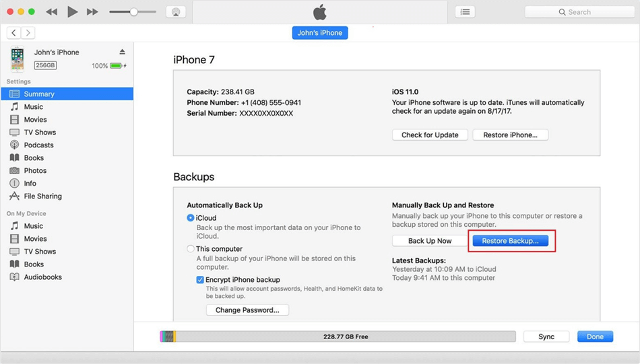This screenshot has height=364, width=640.
Task: Select the iCloud backup radio button
Action: [190, 218]
